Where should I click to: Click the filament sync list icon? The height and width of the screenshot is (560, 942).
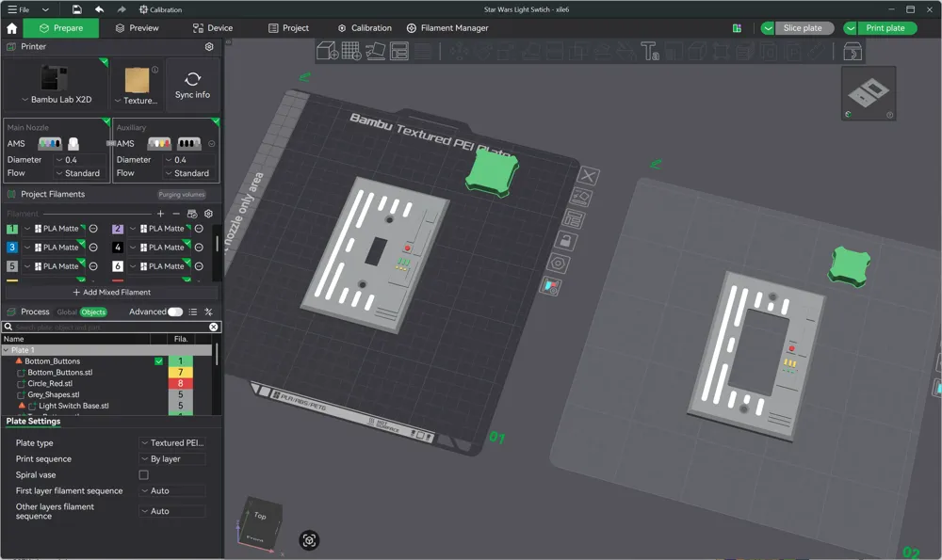coord(192,214)
